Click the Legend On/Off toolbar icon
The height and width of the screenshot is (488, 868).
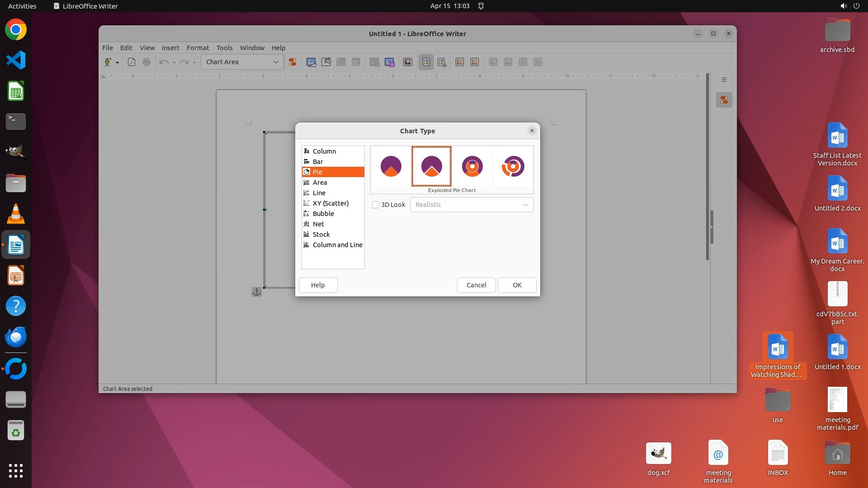pyautogui.click(x=426, y=62)
